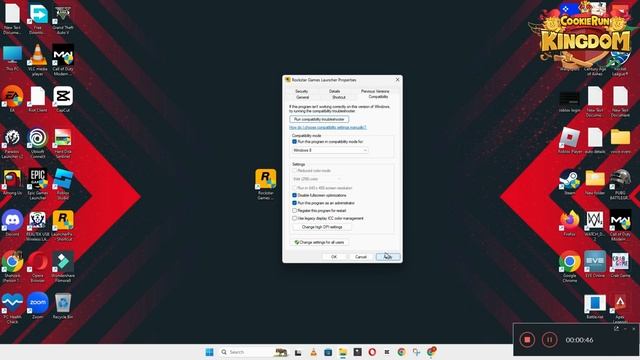Open the Discord desktop shortcut

click(x=12, y=223)
